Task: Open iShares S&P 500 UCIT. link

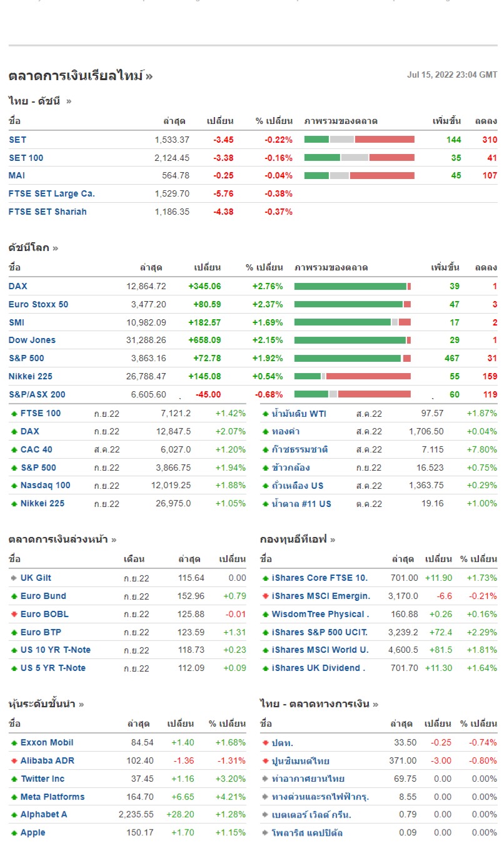Action: tap(320, 632)
